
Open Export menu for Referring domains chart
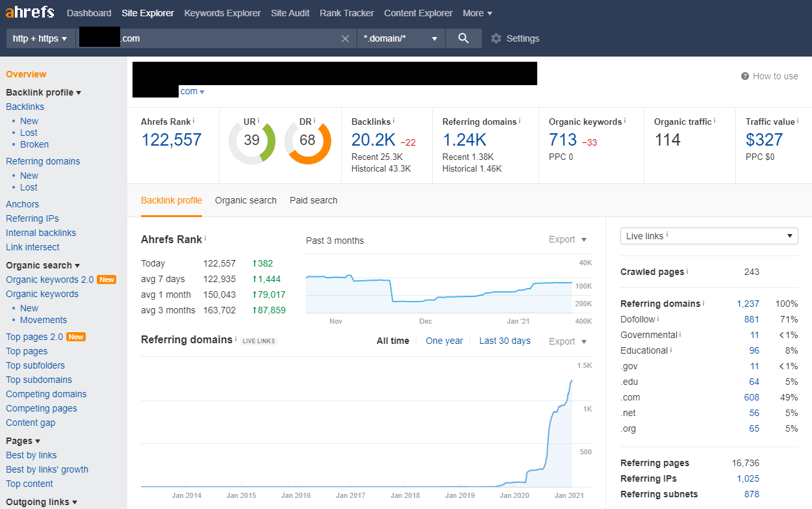pyautogui.click(x=568, y=341)
